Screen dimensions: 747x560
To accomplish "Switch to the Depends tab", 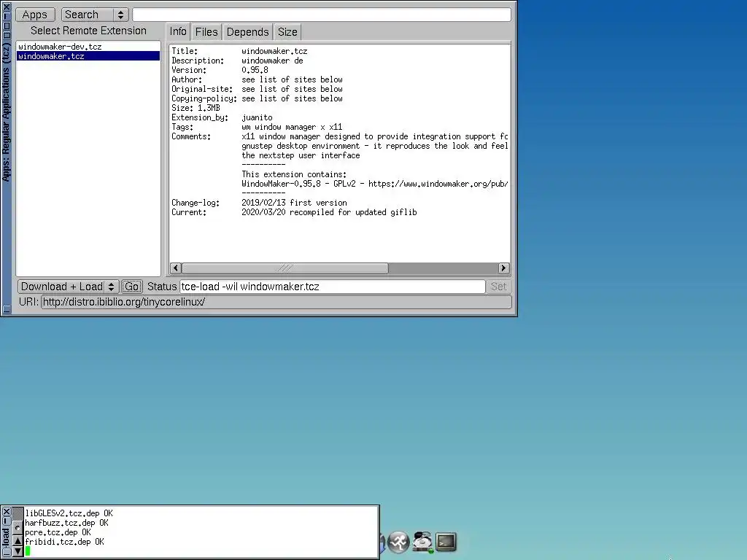I will click(x=248, y=32).
